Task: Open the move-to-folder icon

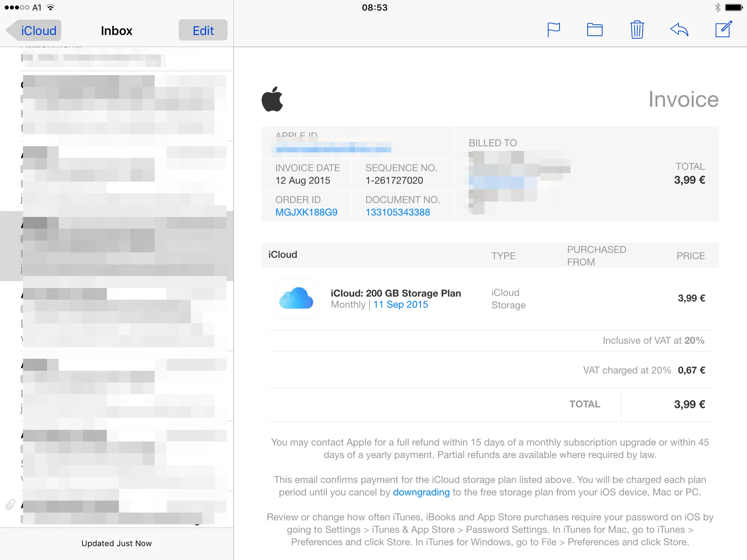Action: pos(595,30)
